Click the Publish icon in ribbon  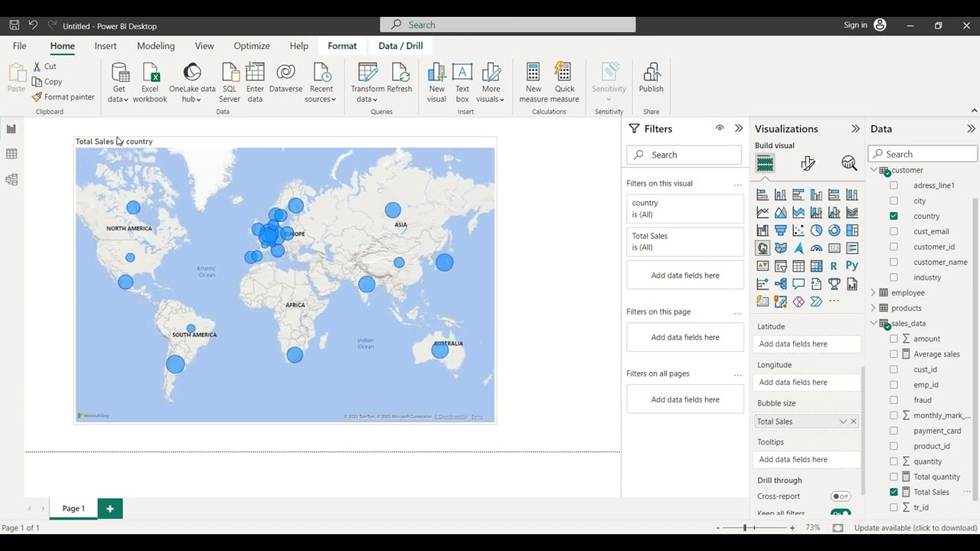651,80
